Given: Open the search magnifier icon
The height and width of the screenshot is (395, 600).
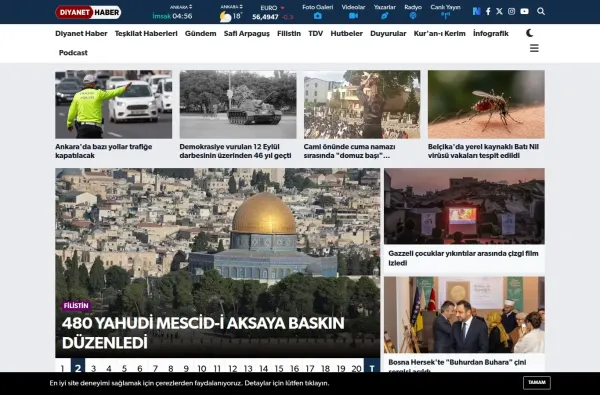Looking at the screenshot, I should pos(541,11).
